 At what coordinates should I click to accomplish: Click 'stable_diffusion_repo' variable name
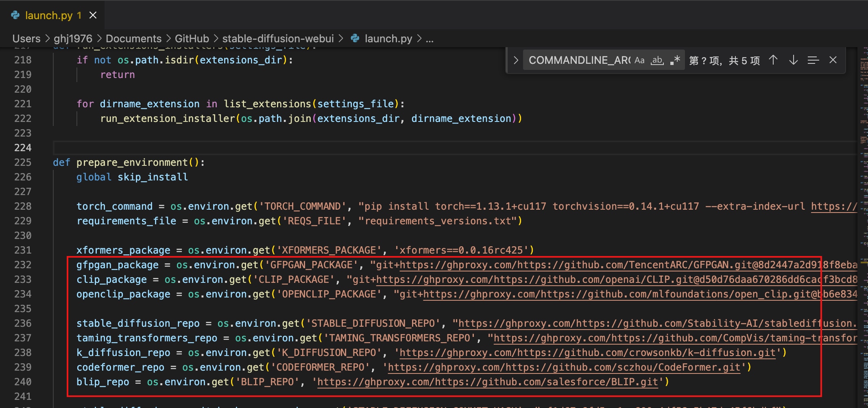(138, 323)
